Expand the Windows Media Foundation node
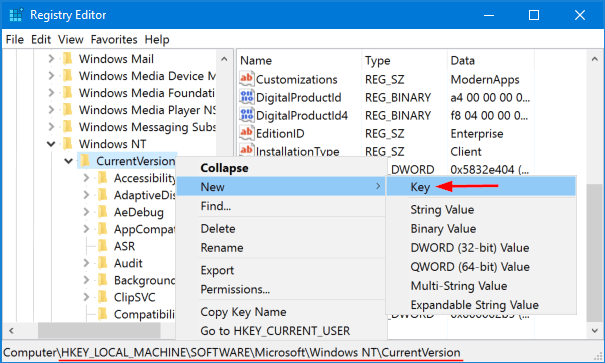The height and width of the screenshot is (363, 605). [51, 93]
